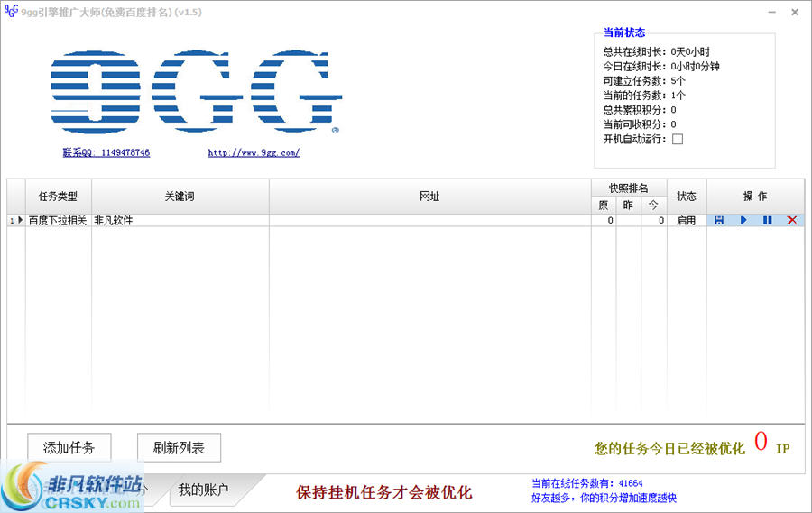Viewport: 812px width, 513px height.
Task: Minimize the 9gg window
Action: 772,12
